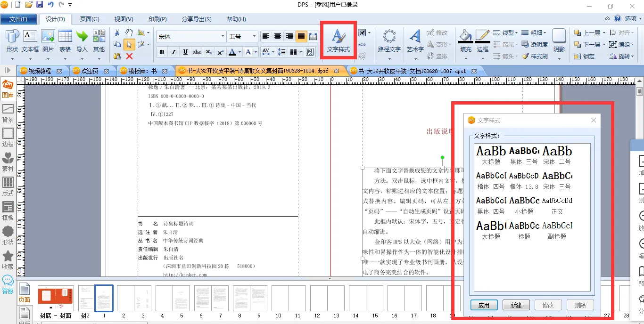Toggle italic formatting
The height and width of the screenshot is (324, 644).
click(173, 52)
